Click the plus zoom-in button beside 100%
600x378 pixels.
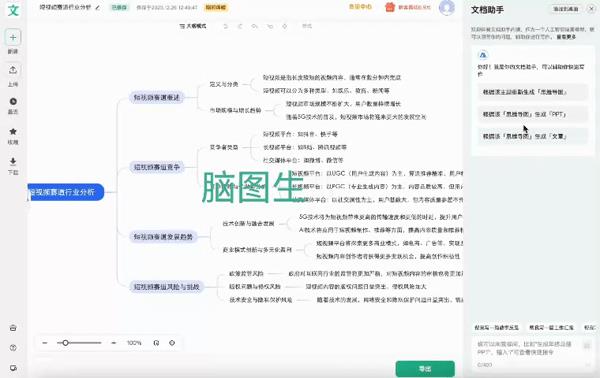(x=114, y=343)
